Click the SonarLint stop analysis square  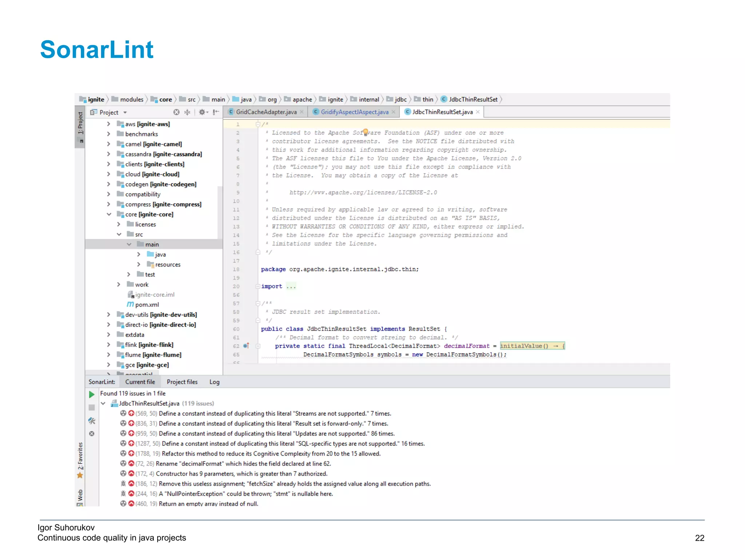click(x=92, y=408)
